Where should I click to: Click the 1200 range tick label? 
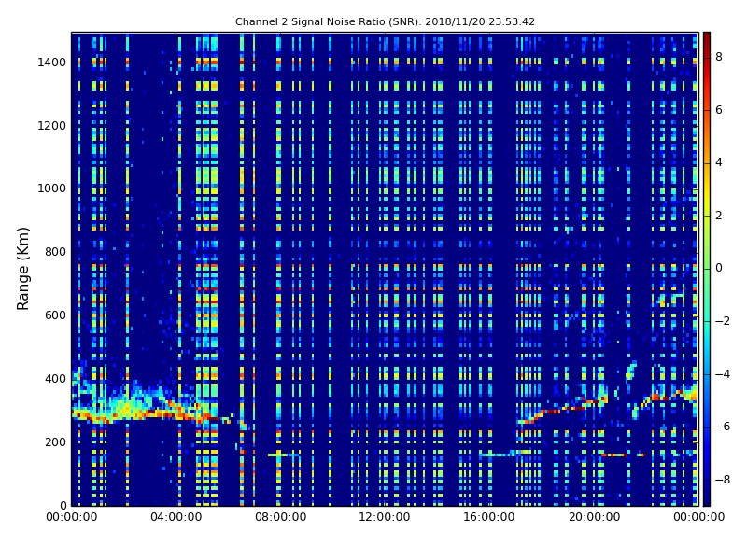(52, 126)
